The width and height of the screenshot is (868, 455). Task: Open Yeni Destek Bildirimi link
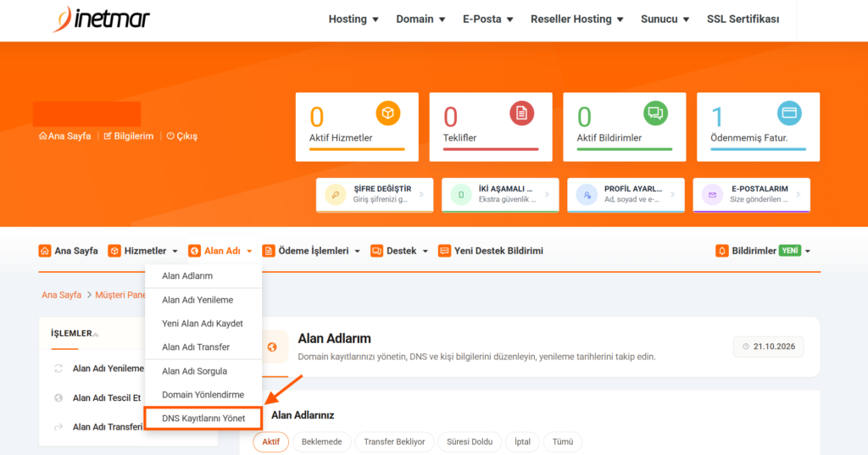491,251
